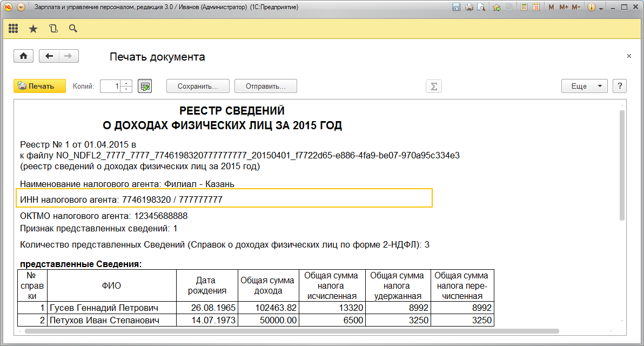This screenshot has width=644, height=346.
Task: Click date cell 26.08.1965
Action: tap(207, 308)
